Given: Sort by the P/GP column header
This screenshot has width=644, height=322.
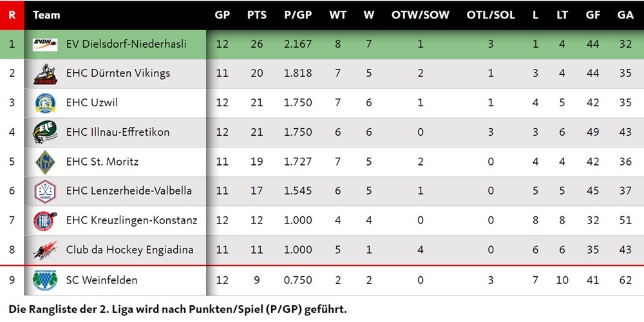Looking at the screenshot, I should click(298, 15).
